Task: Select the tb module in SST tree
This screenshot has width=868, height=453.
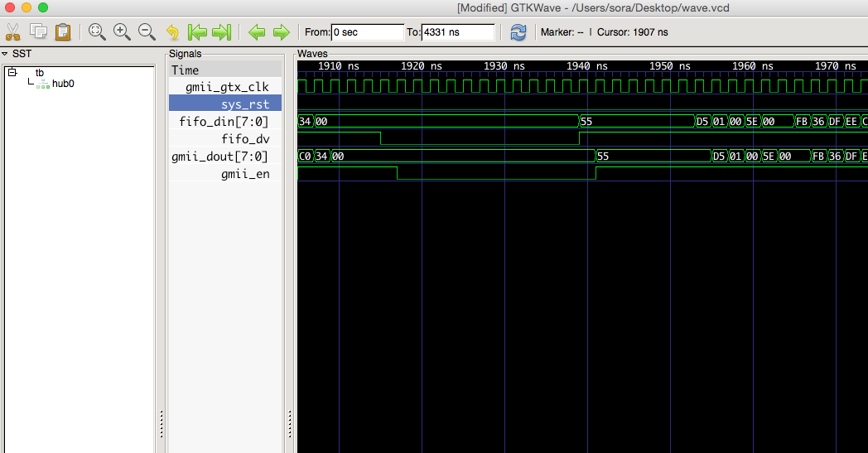Action: (x=39, y=73)
